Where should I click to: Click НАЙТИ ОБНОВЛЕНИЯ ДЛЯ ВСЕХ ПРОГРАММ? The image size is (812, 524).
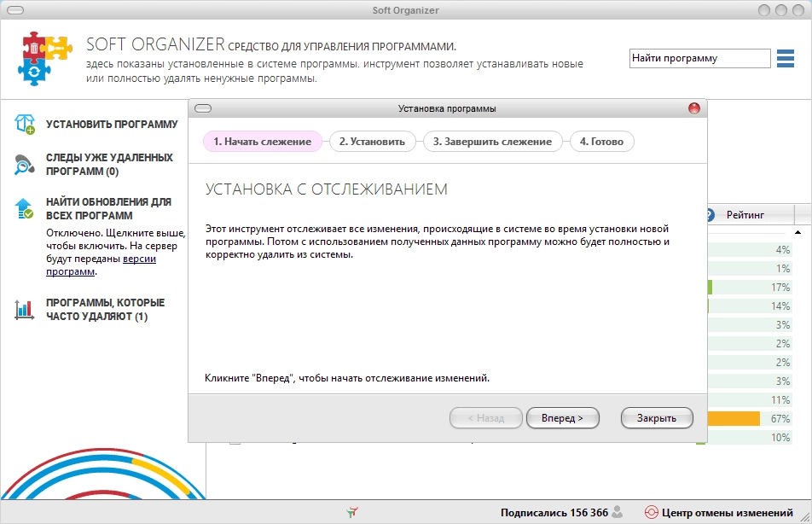108,208
